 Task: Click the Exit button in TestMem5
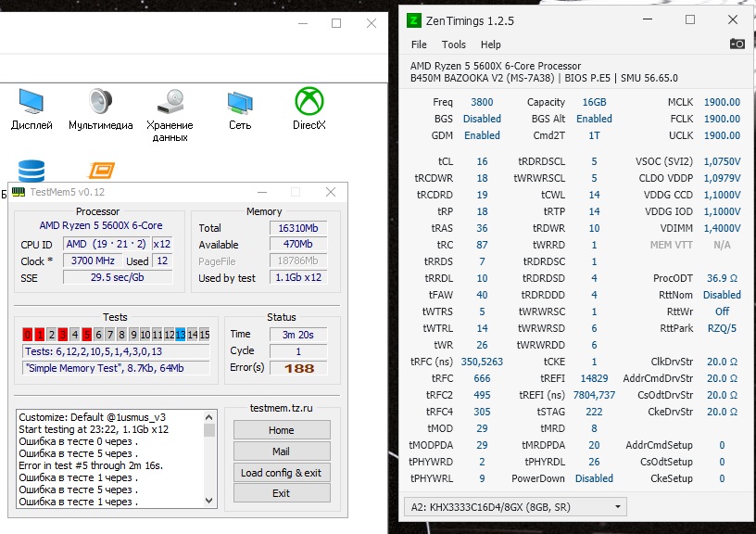282,493
